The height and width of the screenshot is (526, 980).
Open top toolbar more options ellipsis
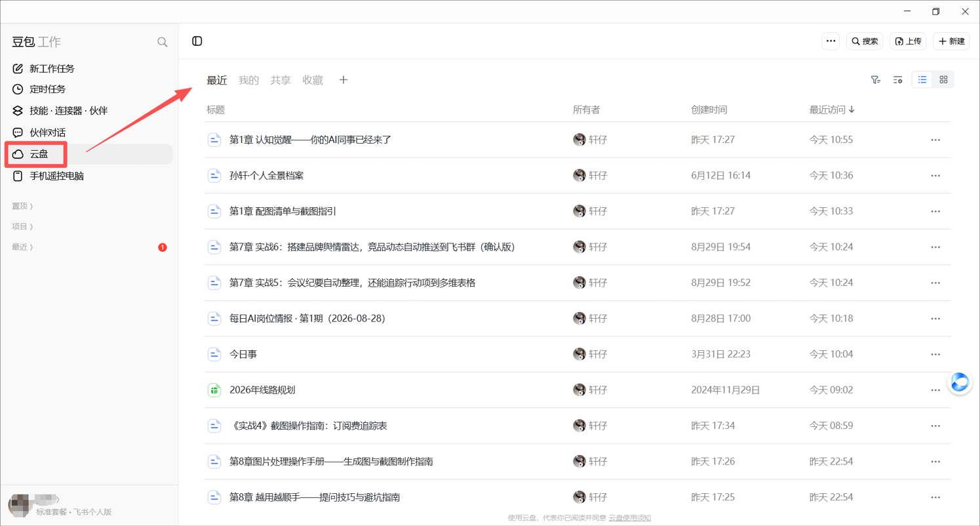point(831,41)
